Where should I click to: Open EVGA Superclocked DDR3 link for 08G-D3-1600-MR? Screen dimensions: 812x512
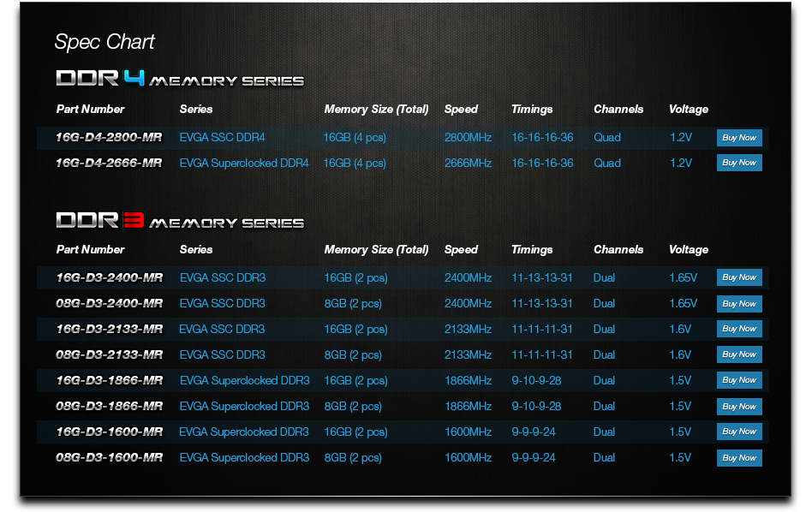(x=244, y=458)
